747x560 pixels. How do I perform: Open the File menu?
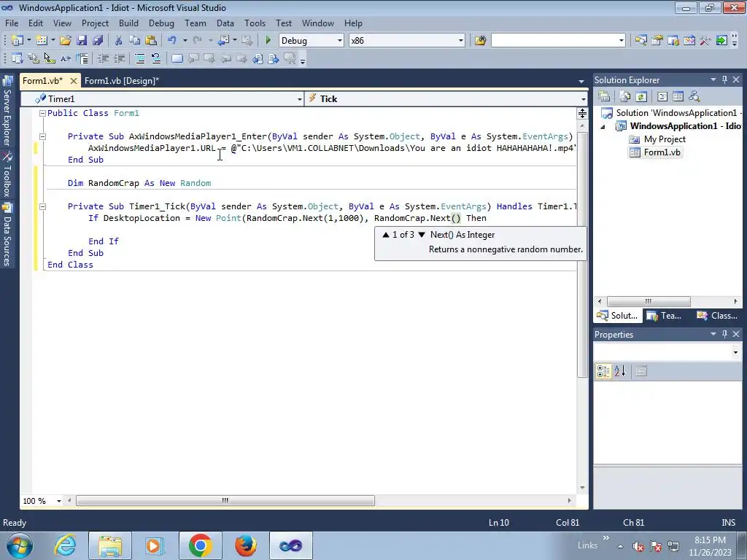click(12, 23)
